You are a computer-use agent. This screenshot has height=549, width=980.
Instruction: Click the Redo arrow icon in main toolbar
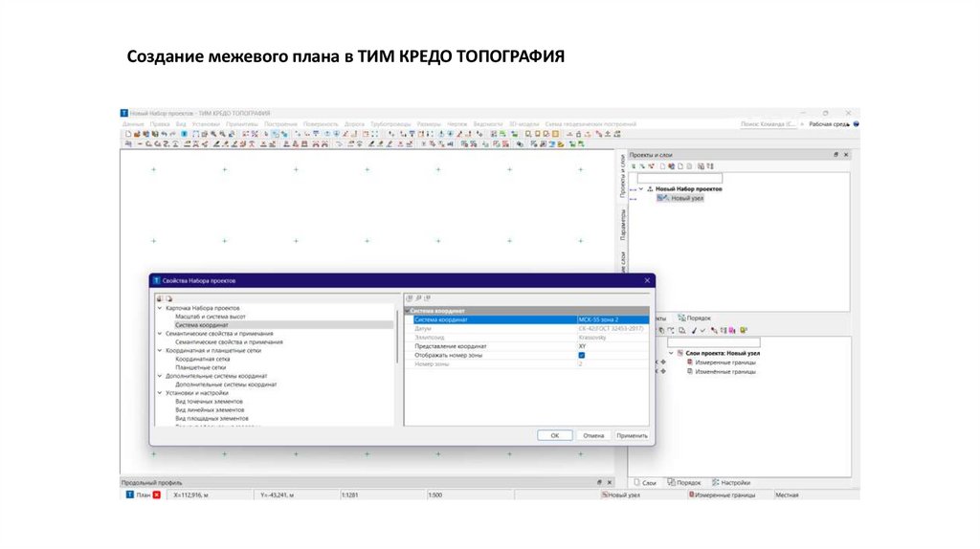pos(171,134)
